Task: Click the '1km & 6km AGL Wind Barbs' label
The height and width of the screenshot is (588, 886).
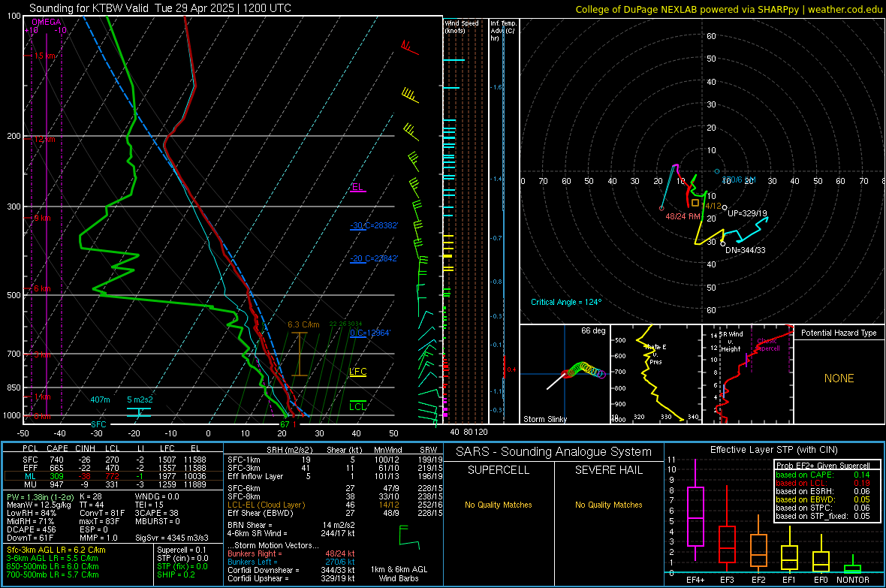Action: click(399, 574)
